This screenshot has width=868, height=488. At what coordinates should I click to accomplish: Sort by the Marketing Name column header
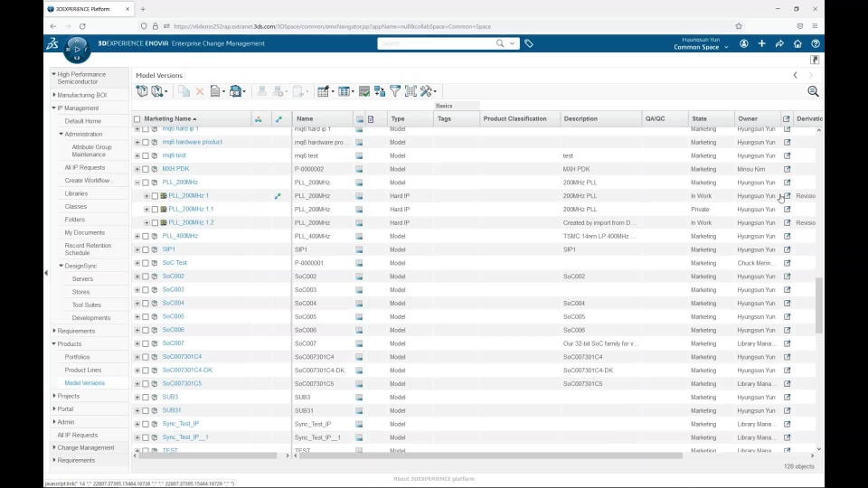click(168, 119)
